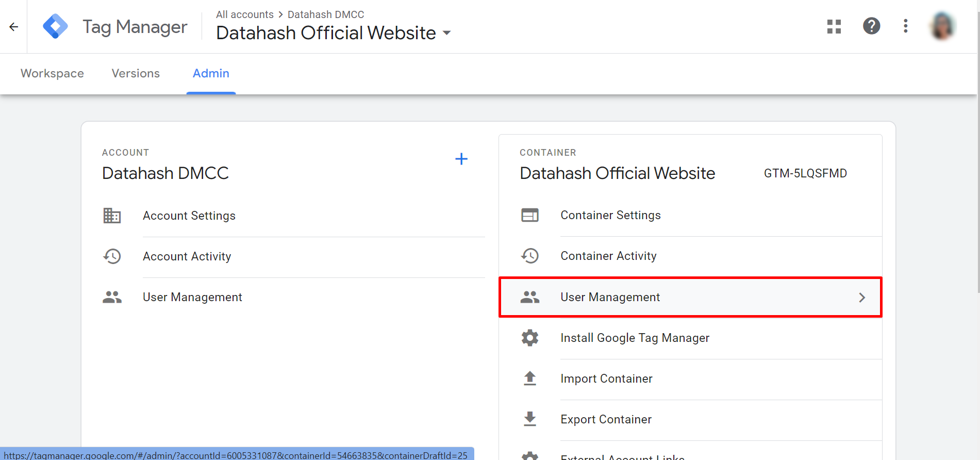Click the Datahash Official Website header title
Screen dimensions: 980x460
(x=326, y=33)
